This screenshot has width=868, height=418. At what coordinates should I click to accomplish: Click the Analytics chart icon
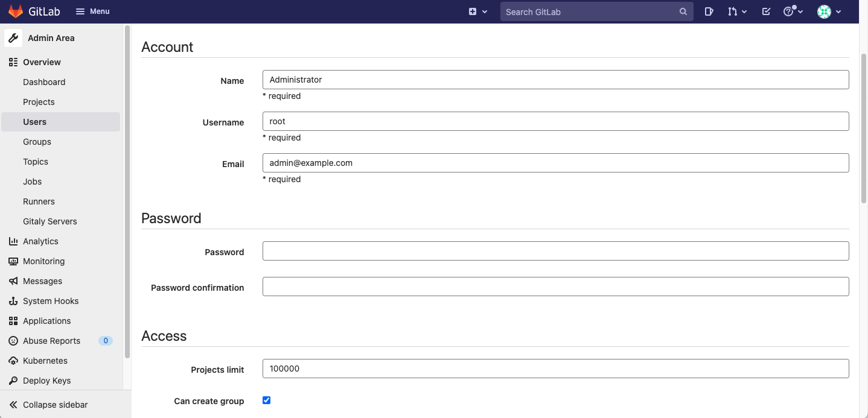(13, 241)
